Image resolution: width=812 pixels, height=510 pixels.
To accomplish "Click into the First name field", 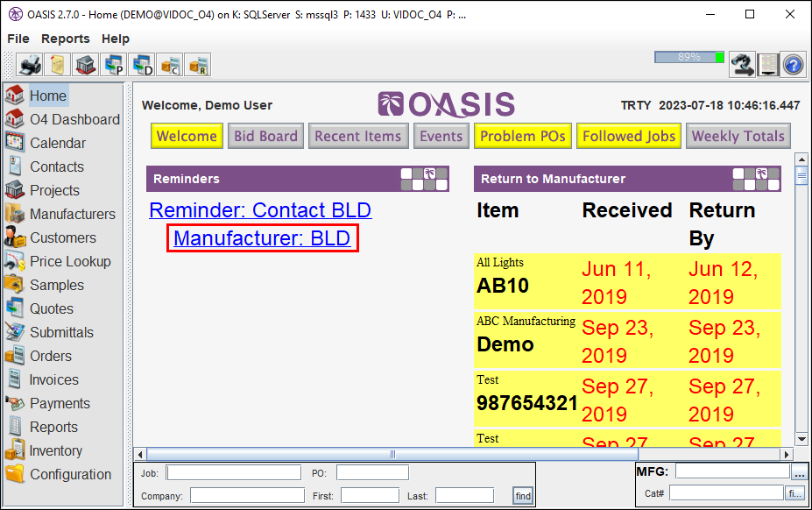I will pos(371,495).
